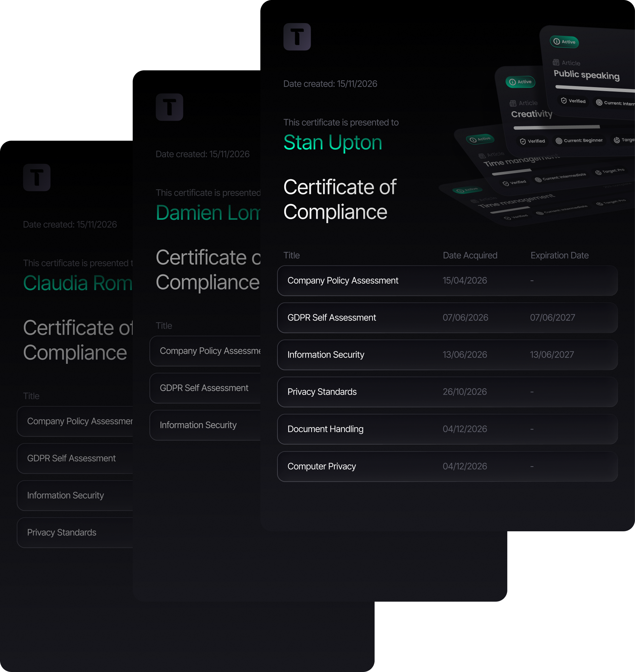Open Stan Upton's profile link
Image resolution: width=635 pixels, height=672 pixels.
point(332,142)
